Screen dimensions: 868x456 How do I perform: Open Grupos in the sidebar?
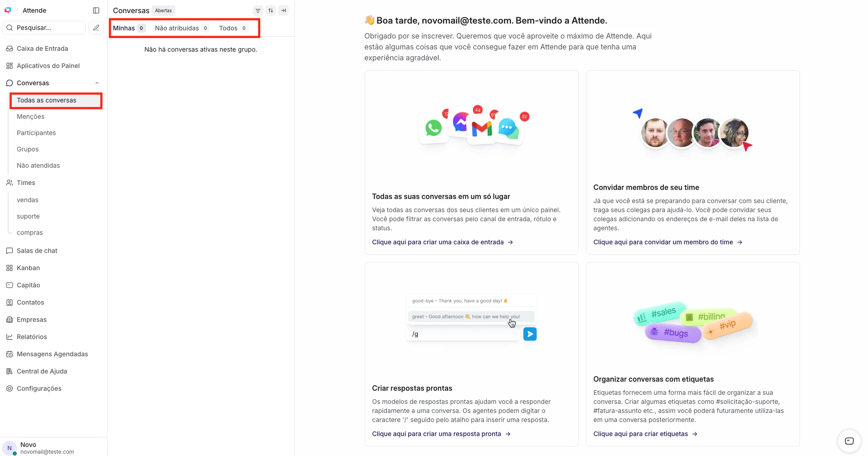pyautogui.click(x=28, y=149)
